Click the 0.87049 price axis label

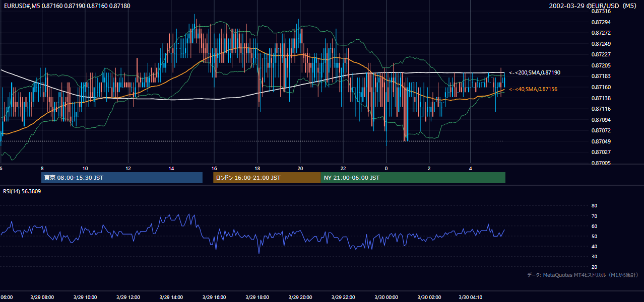click(601, 141)
